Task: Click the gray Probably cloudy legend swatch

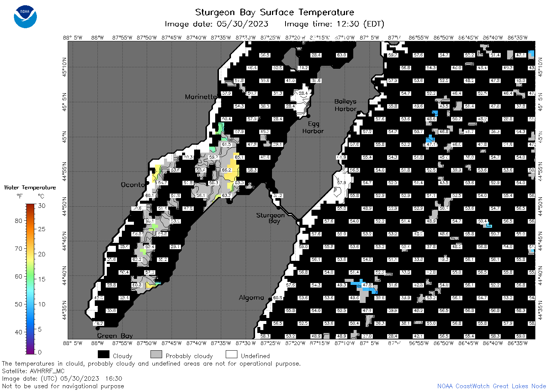Action: pos(156,354)
